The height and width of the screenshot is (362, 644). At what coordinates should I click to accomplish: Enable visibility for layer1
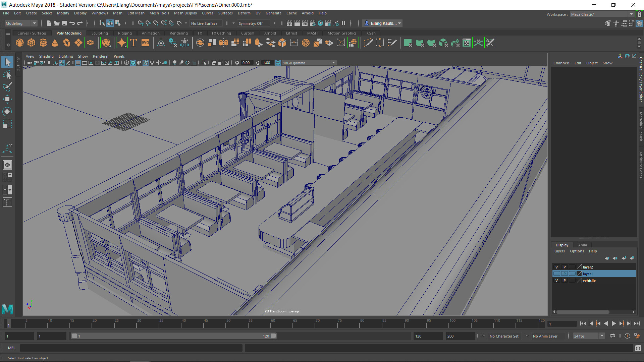tap(556, 274)
